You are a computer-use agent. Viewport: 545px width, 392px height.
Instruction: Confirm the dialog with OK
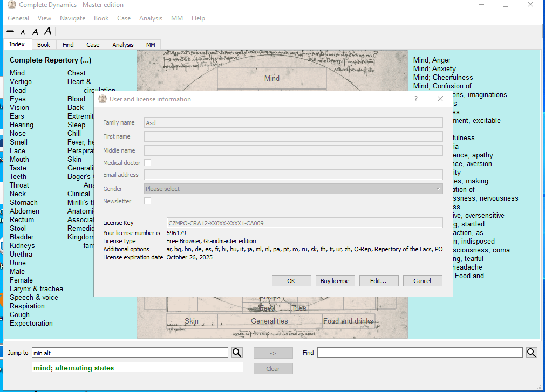[291, 280]
